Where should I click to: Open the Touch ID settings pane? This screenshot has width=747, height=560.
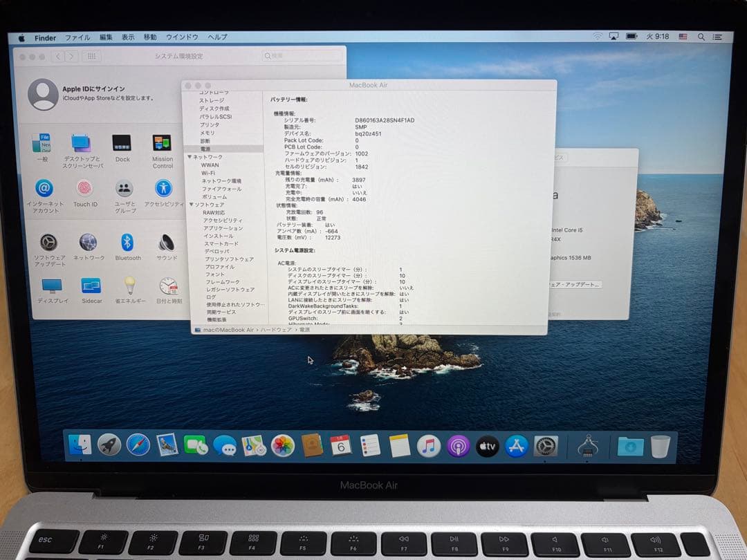click(85, 188)
